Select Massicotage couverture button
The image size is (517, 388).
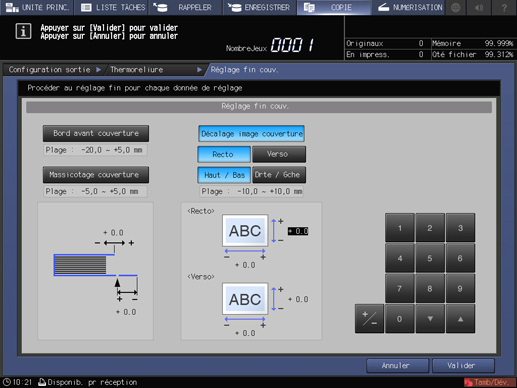[x=96, y=175]
